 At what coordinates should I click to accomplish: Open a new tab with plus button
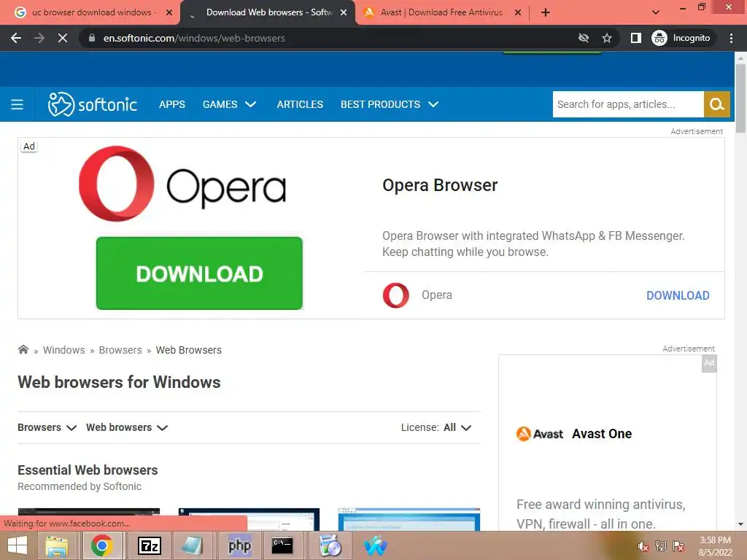click(x=546, y=12)
